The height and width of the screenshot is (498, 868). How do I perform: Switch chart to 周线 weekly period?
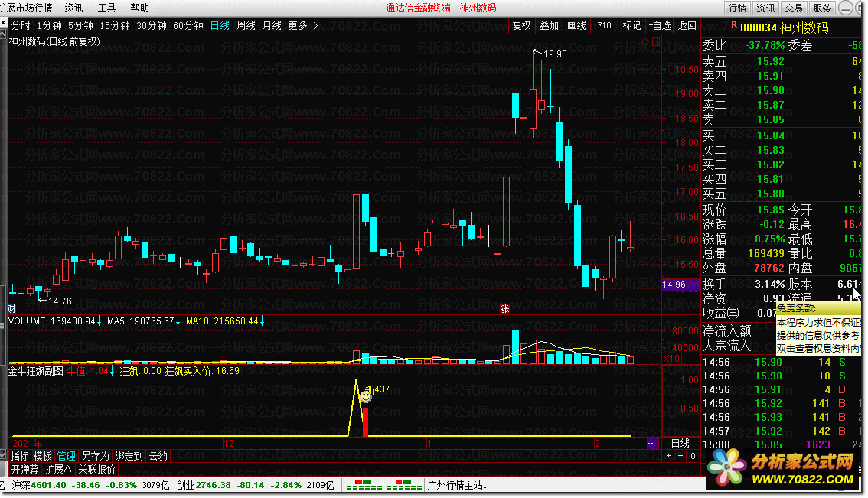(x=246, y=25)
